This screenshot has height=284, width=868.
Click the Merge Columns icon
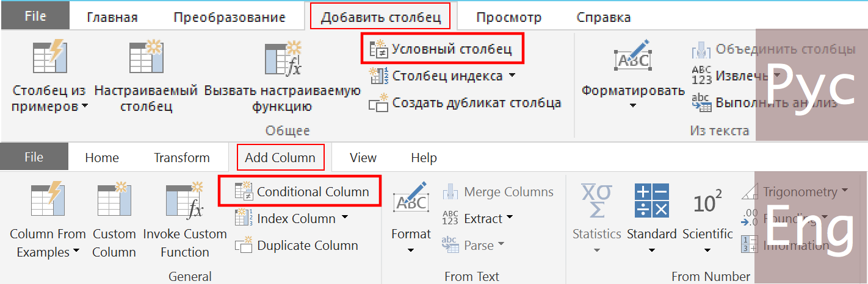click(450, 191)
